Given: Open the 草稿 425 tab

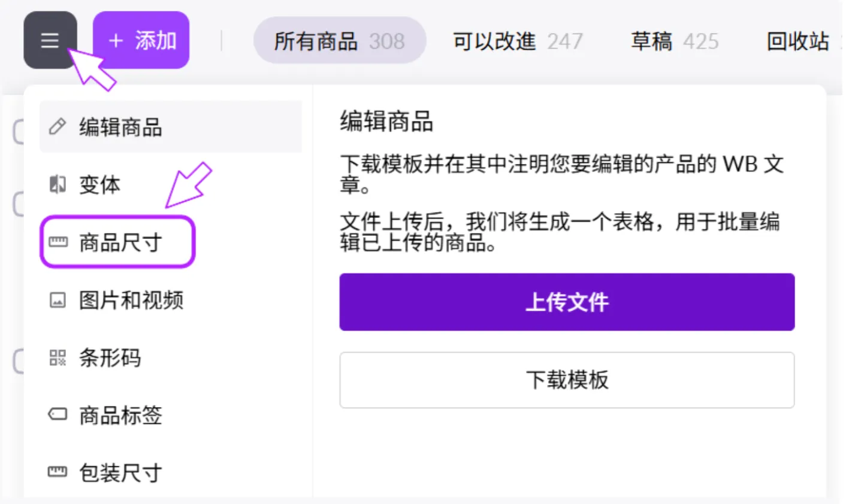Looking at the screenshot, I should tap(675, 41).
